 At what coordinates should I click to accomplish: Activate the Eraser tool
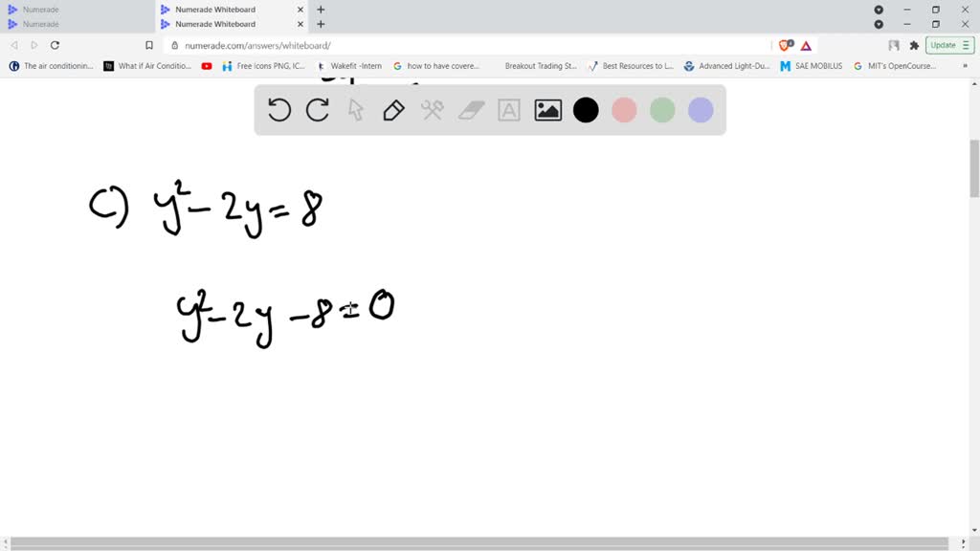(470, 110)
